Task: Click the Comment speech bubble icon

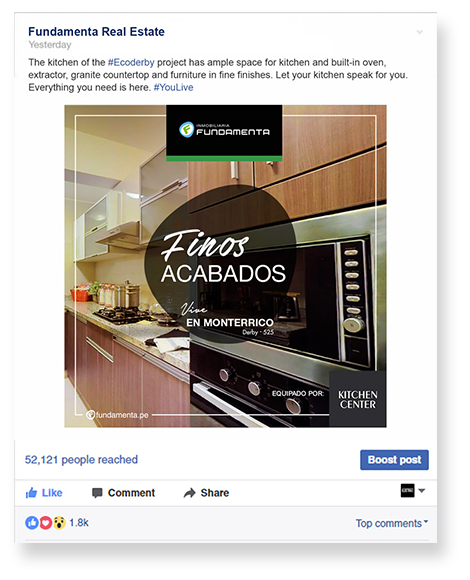Action: 97,493
